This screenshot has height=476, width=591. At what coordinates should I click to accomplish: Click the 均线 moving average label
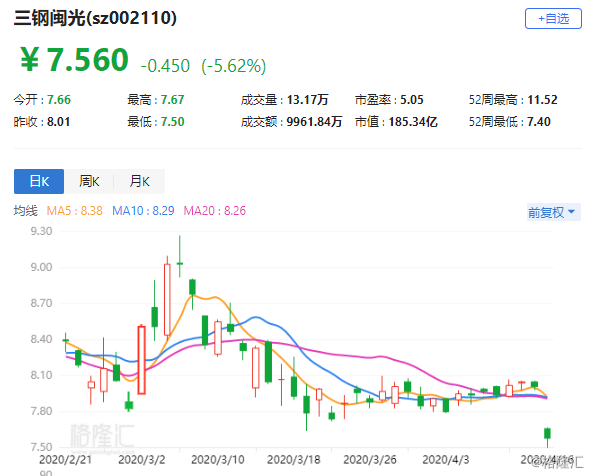26,210
